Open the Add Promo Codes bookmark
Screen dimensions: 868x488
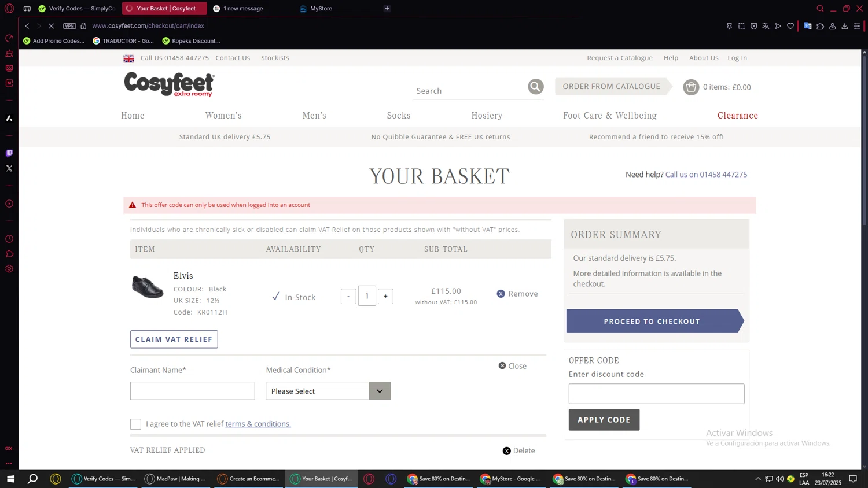54,41
